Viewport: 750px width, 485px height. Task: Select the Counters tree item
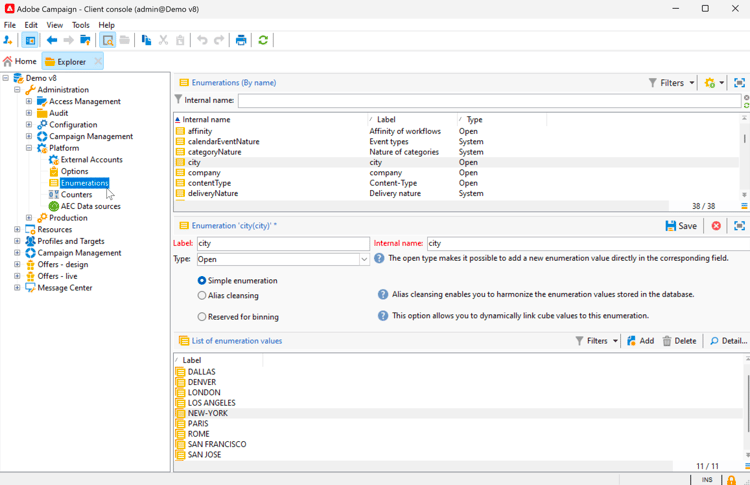(76, 195)
